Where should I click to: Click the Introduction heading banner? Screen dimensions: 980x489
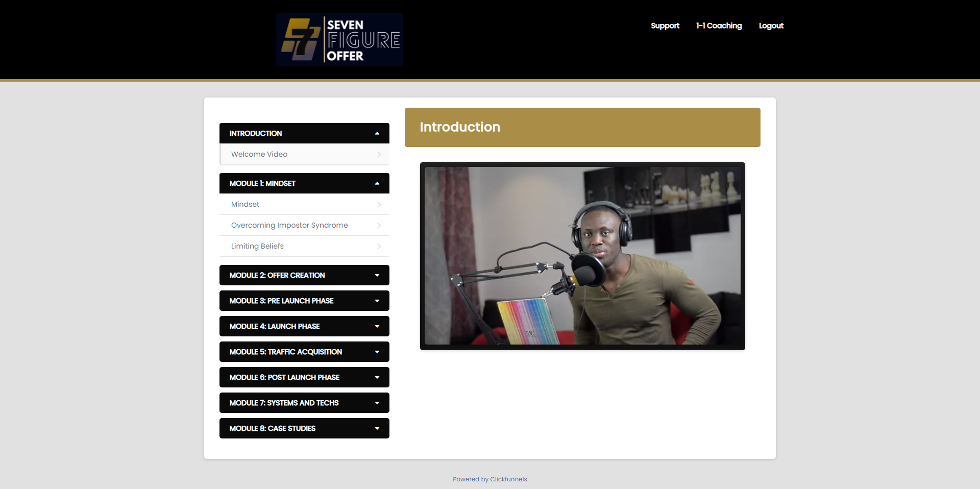click(x=582, y=127)
